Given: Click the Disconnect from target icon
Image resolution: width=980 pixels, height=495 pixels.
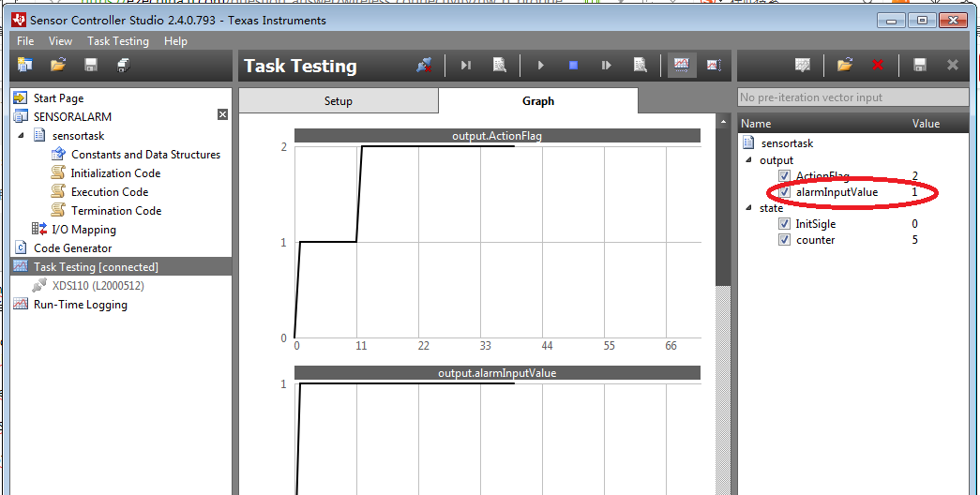Looking at the screenshot, I should coord(425,65).
